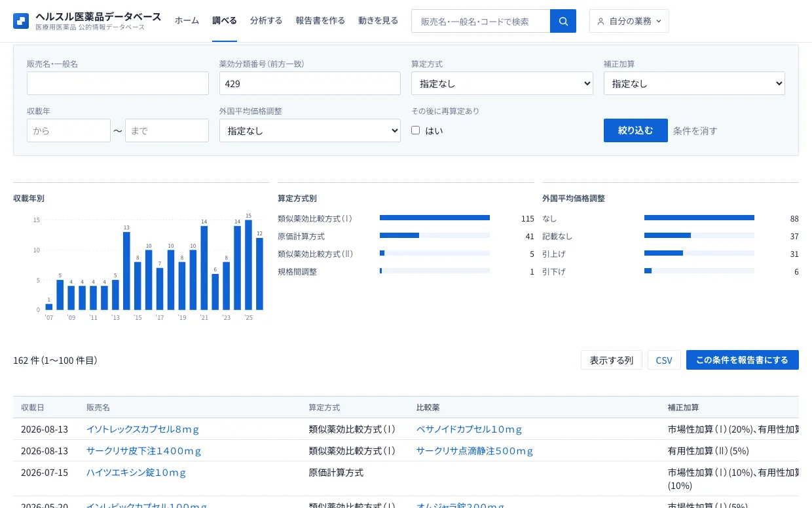Viewport: 812px width, 508px height.
Task: Click the なし bar with 88
Action: coord(699,218)
